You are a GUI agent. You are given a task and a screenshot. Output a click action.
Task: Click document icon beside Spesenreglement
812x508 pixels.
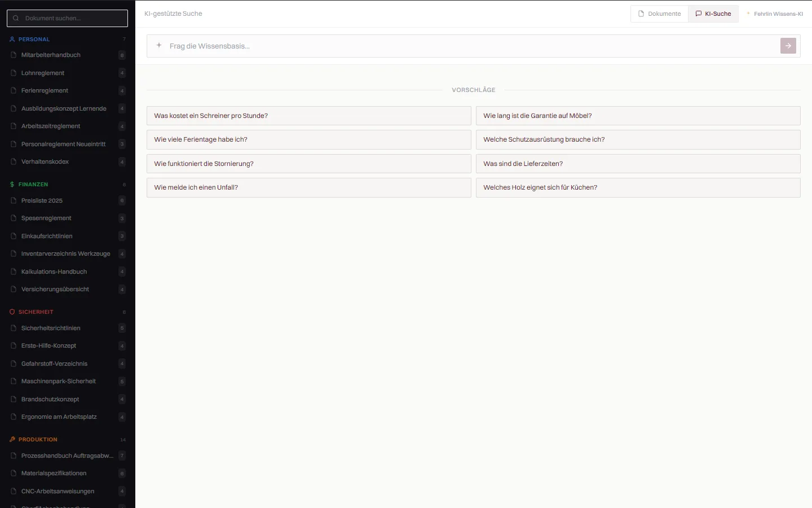tap(14, 218)
